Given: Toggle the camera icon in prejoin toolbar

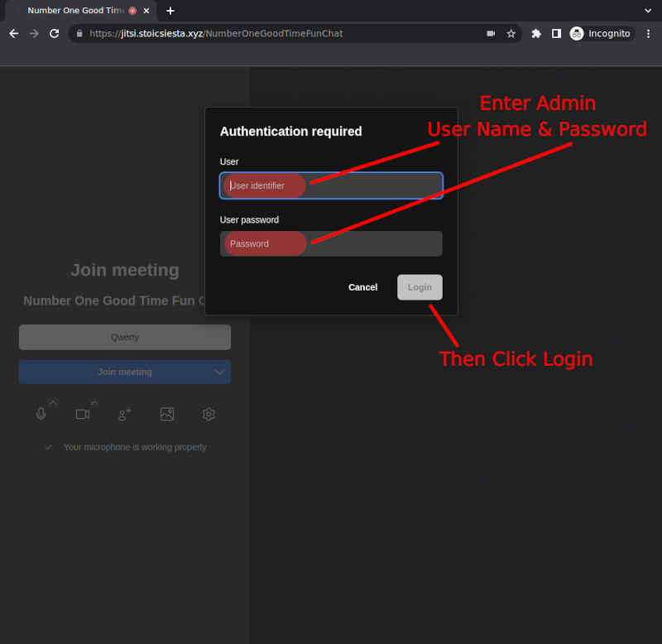Looking at the screenshot, I should [83, 414].
